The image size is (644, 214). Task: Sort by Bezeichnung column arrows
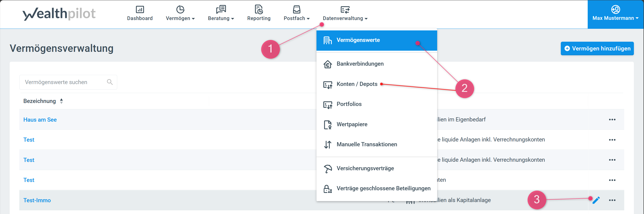pyautogui.click(x=61, y=101)
